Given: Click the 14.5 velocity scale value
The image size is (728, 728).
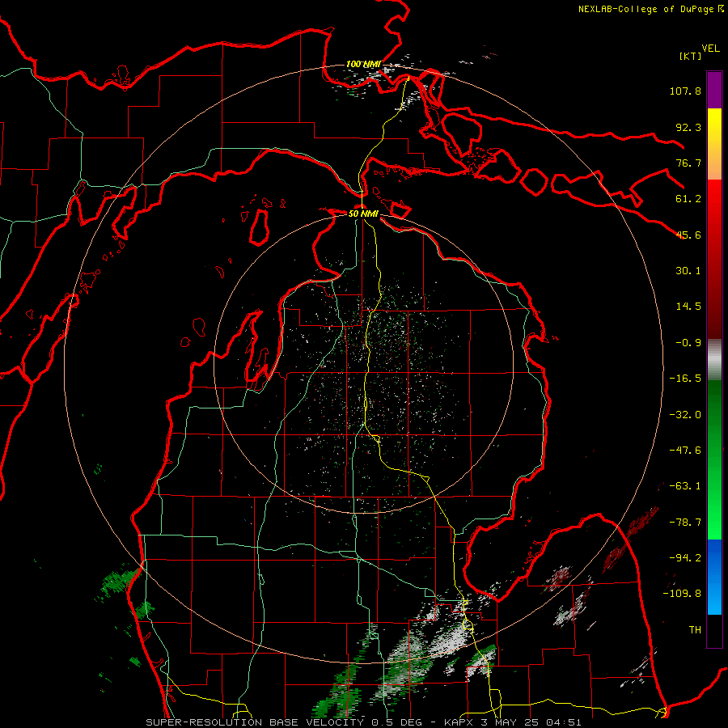Looking at the screenshot, I should (688, 307).
